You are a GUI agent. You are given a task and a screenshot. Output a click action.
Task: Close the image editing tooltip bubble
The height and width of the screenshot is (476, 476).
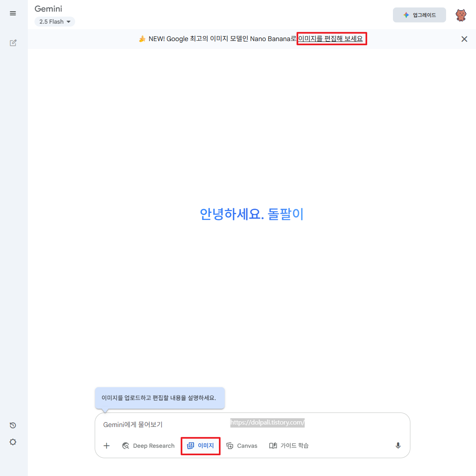[160, 398]
